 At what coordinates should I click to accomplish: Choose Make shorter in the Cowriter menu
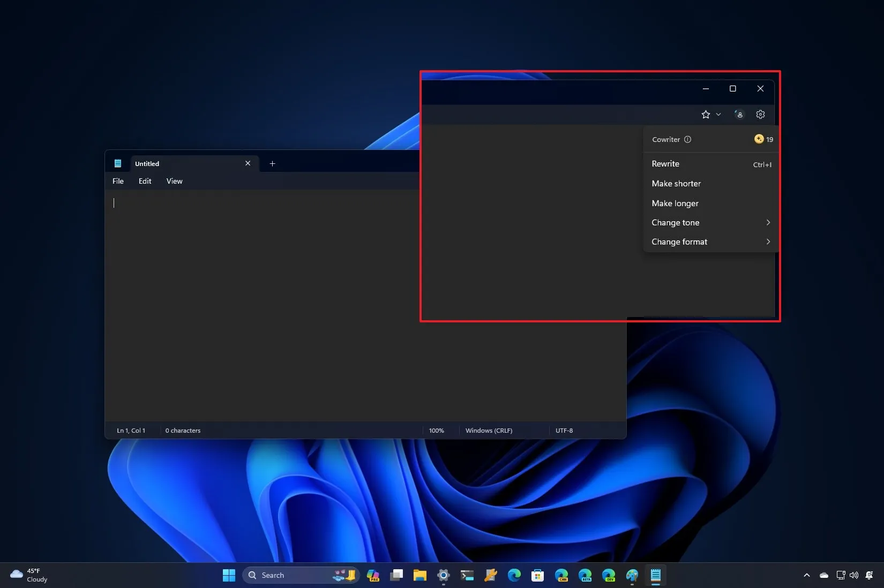click(676, 183)
